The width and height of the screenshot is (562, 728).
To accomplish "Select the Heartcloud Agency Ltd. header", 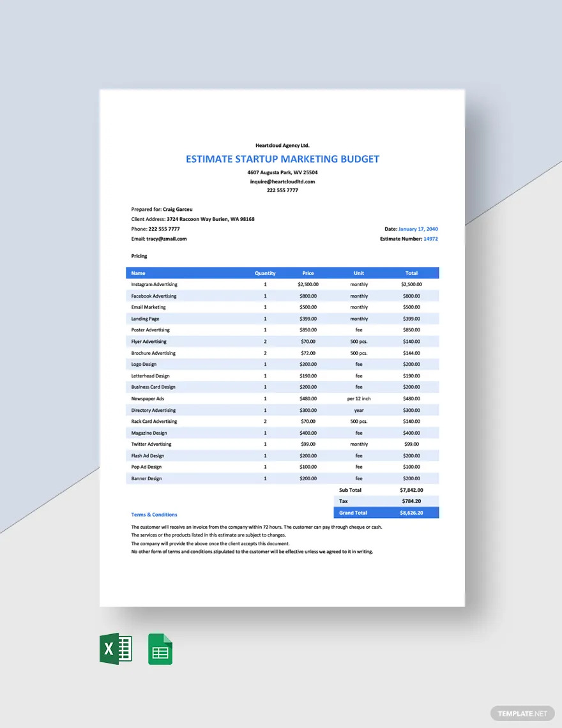I will tap(282, 145).
